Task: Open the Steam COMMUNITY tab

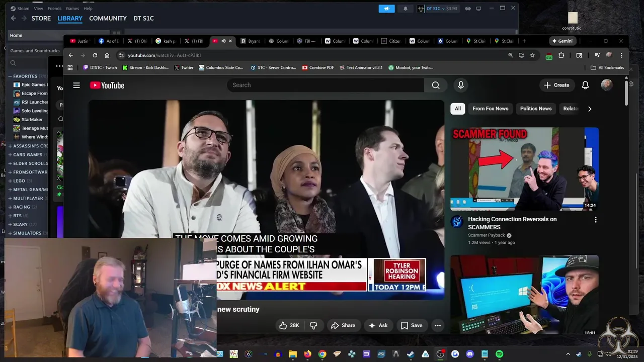Action: click(108, 18)
